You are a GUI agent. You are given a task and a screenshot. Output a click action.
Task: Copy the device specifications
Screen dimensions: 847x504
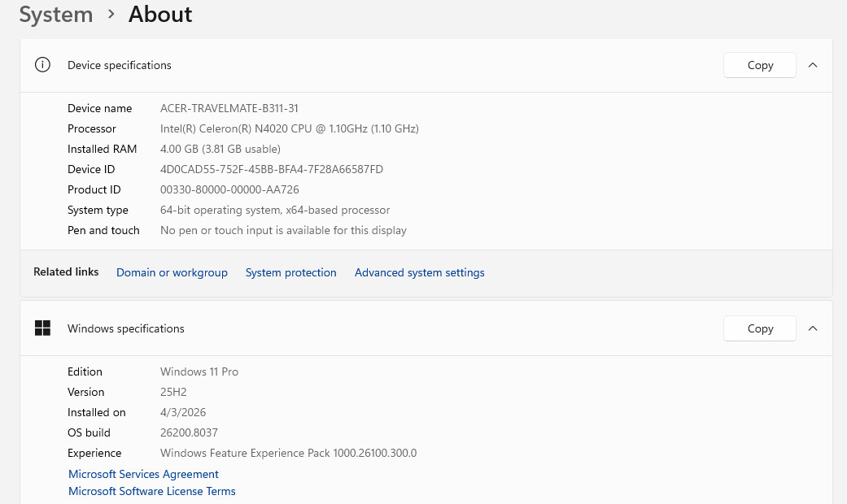pos(759,65)
